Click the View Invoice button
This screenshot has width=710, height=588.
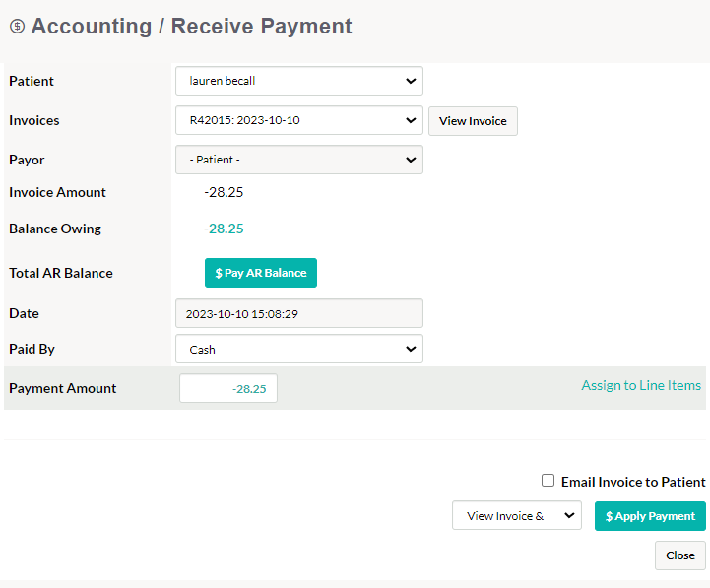[x=473, y=121]
